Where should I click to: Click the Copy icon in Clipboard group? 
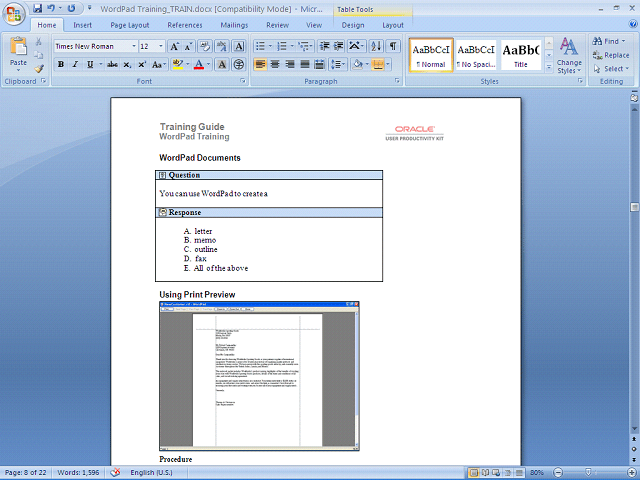38,55
